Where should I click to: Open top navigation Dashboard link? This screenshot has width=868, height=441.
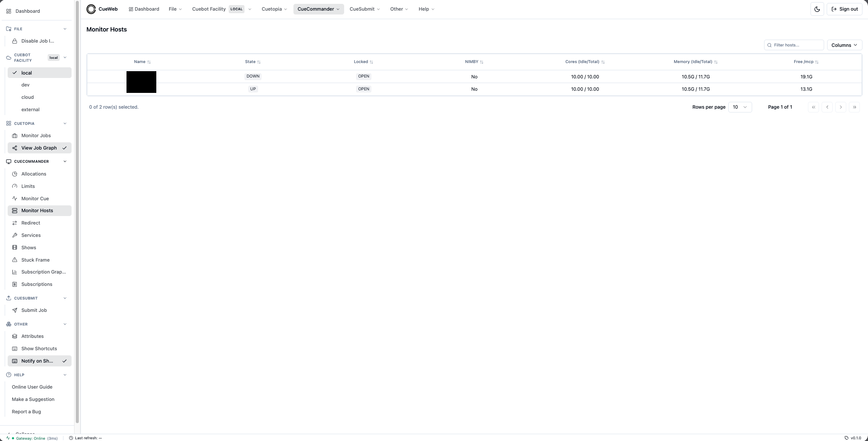tap(144, 9)
